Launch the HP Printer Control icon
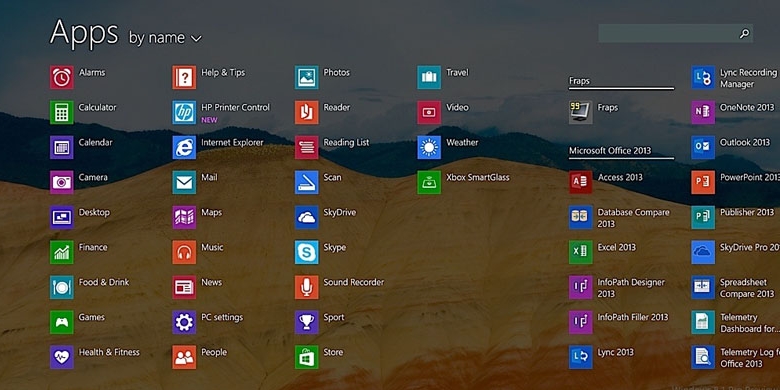The height and width of the screenshot is (390, 780). tap(184, 112)
